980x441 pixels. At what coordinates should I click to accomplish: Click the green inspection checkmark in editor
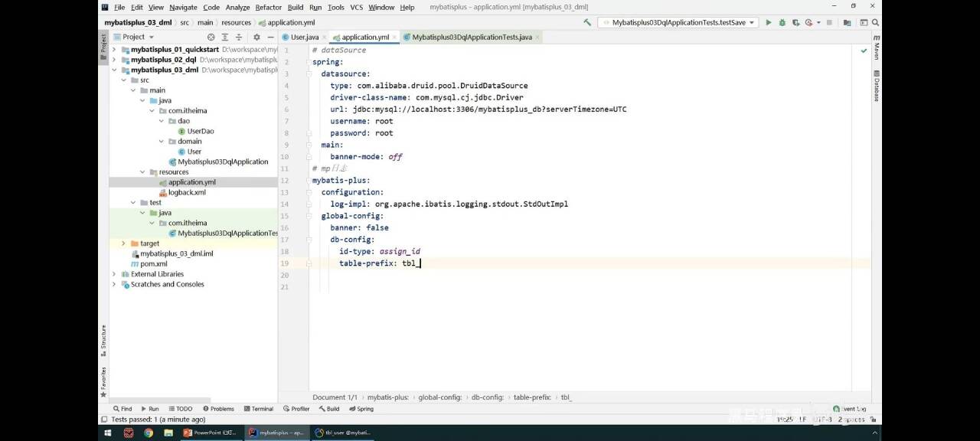tap(864, 51)
